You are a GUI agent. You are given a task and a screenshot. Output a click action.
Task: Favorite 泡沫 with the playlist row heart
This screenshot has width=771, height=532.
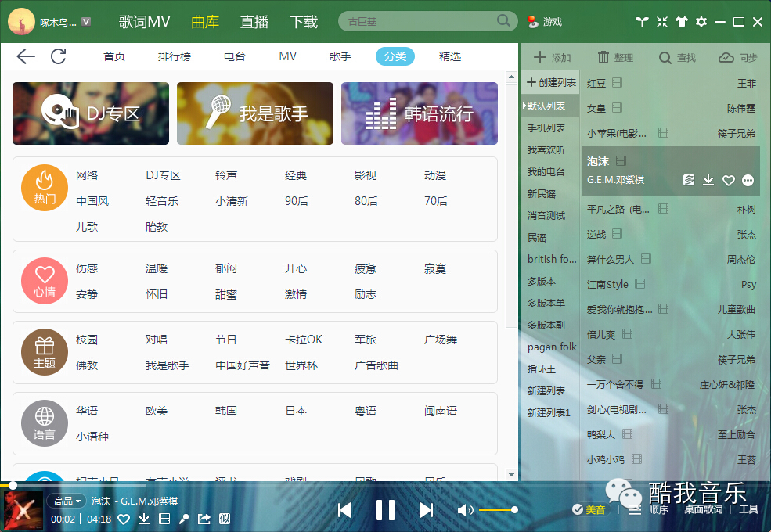tap(728, 181)
